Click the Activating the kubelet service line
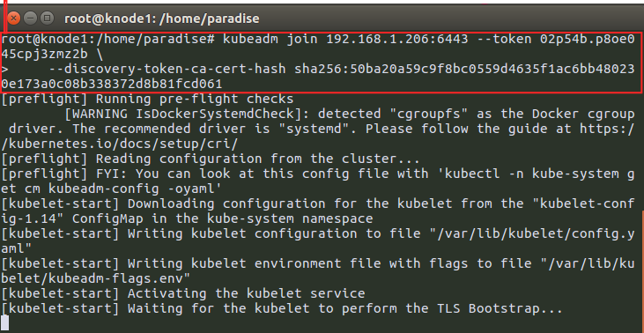The image size is (644, 333). [183, 293]
